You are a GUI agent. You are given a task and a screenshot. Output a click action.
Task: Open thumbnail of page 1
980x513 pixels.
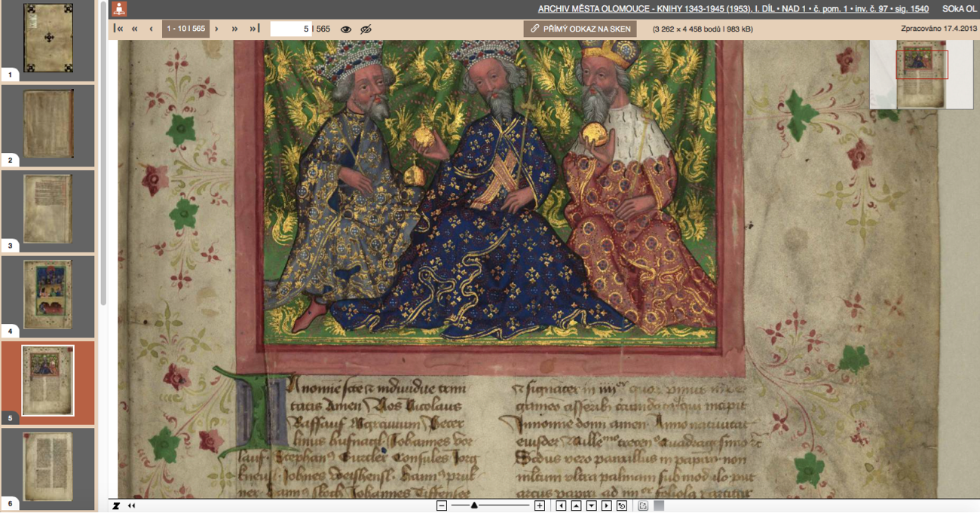(x=48, y=38)
